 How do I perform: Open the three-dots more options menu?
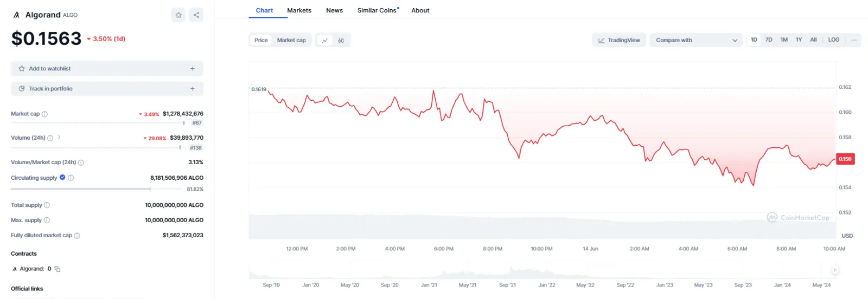(853, 40)
